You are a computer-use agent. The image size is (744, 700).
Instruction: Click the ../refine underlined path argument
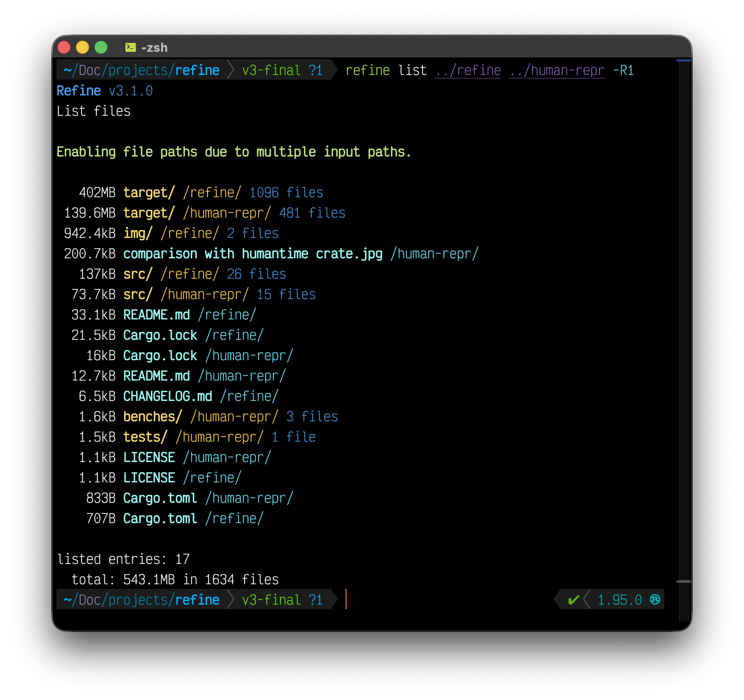(x=468, y=70)
